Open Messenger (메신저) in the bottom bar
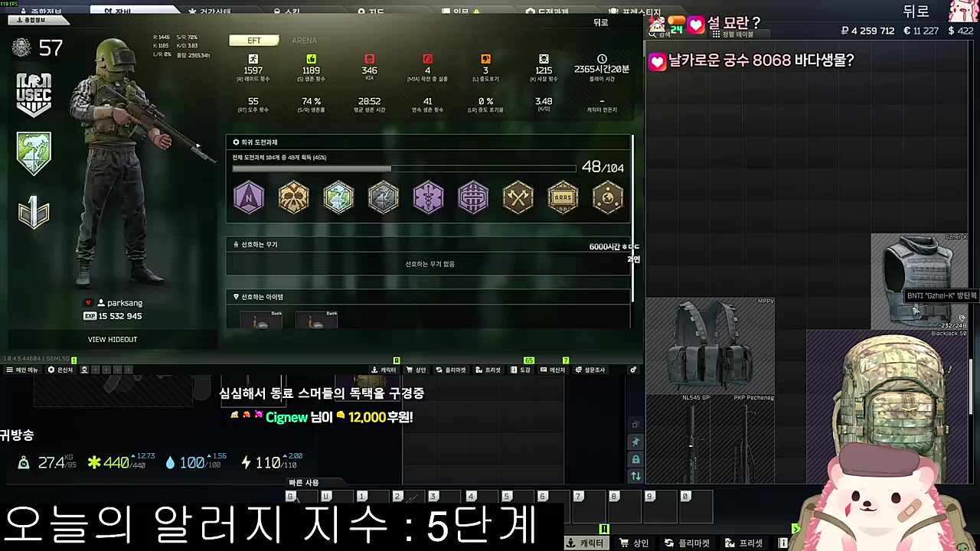The width and height of the screenshot is (980, 551). point(552,370)
